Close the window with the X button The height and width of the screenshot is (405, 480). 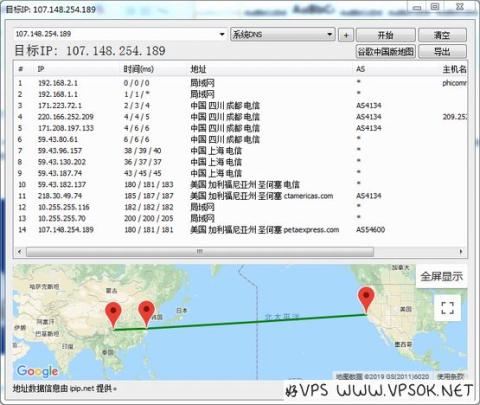[460, 7]
